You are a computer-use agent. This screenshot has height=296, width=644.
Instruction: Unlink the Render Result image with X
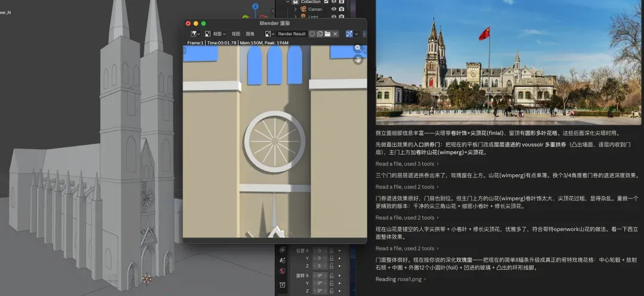coord(335,33)
